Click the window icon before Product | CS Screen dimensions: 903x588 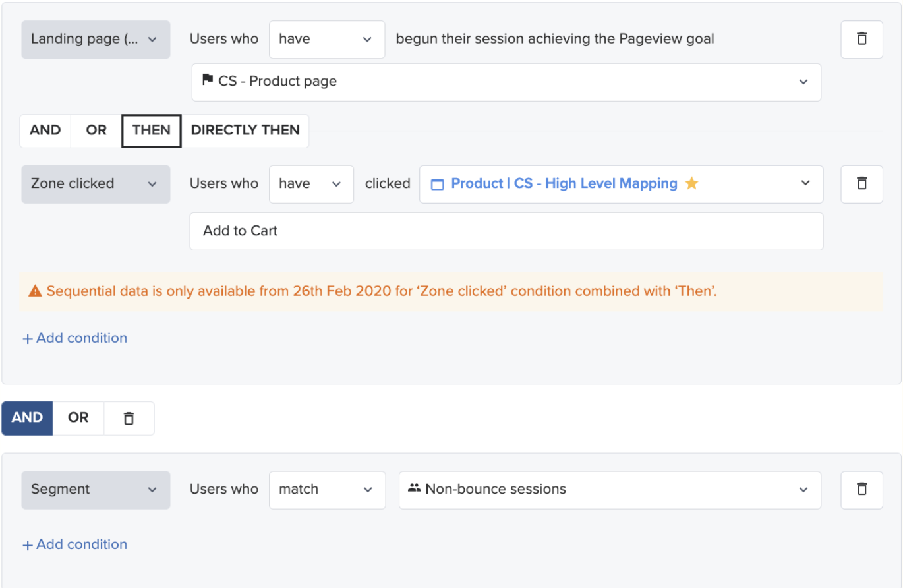coord(437,184)
